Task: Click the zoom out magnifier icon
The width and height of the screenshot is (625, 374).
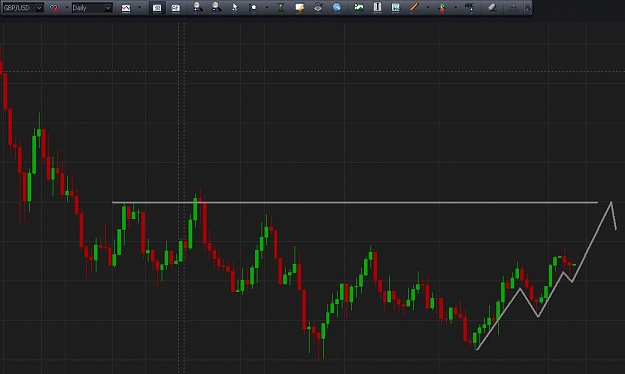Action: tap(216, 7)
